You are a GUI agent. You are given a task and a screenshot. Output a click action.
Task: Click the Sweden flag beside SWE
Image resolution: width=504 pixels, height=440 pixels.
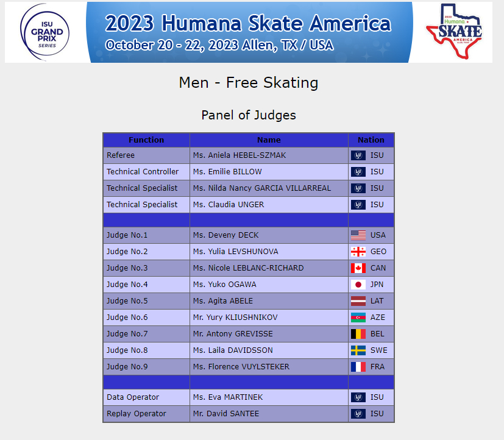tap(358, 350)
